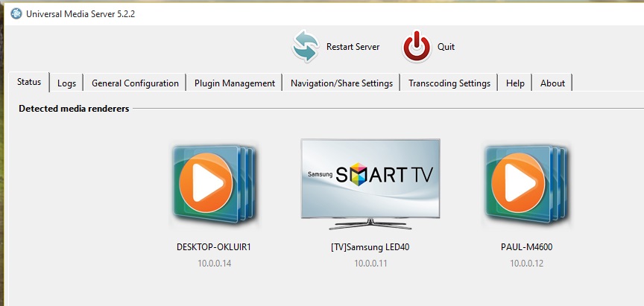The height and width of the screenshot is (306, 644).
Task: Click the Restart Server label
Action: click(x=353, y=47)
